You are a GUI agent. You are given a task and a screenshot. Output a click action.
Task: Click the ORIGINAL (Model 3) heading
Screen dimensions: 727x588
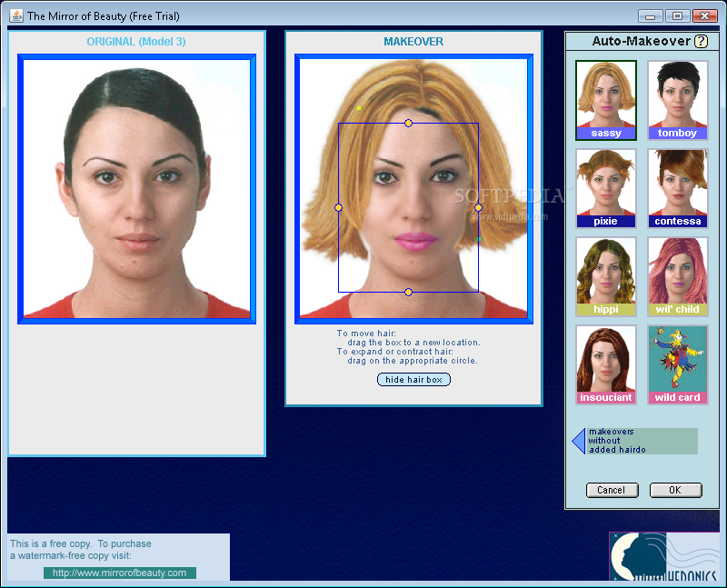[x=136, y=42]
